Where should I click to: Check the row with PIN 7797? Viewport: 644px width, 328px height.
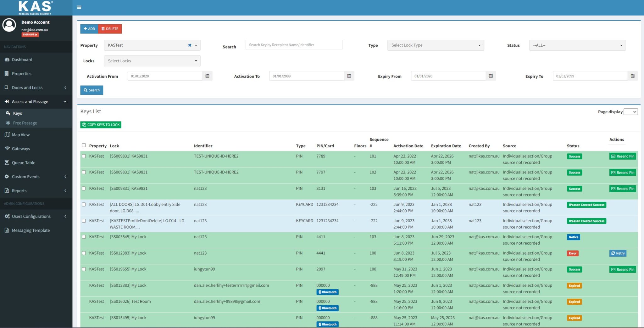(x=84, y=172)
